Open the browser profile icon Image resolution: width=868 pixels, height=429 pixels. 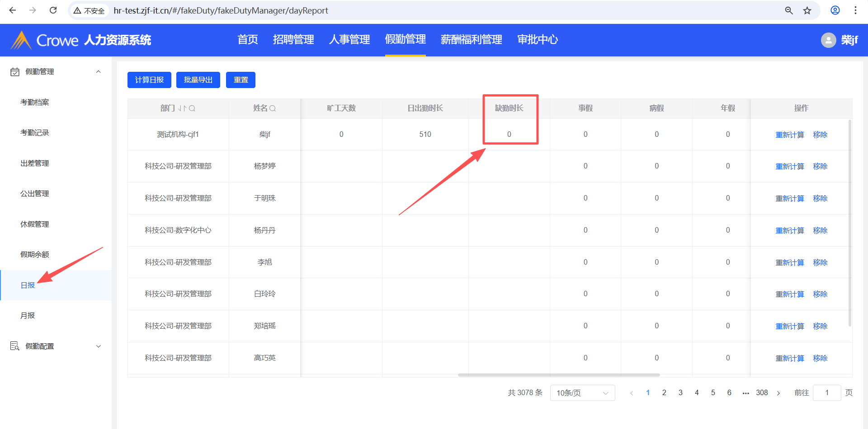pos(835,10)
